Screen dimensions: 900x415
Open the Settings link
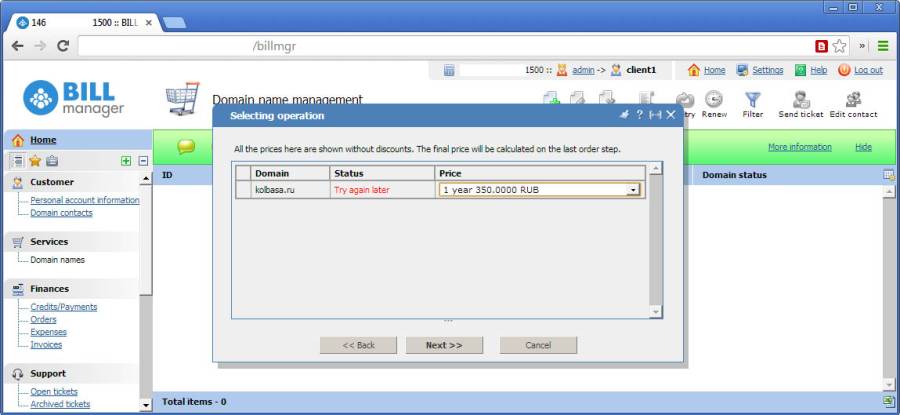[x=768, y=70]
